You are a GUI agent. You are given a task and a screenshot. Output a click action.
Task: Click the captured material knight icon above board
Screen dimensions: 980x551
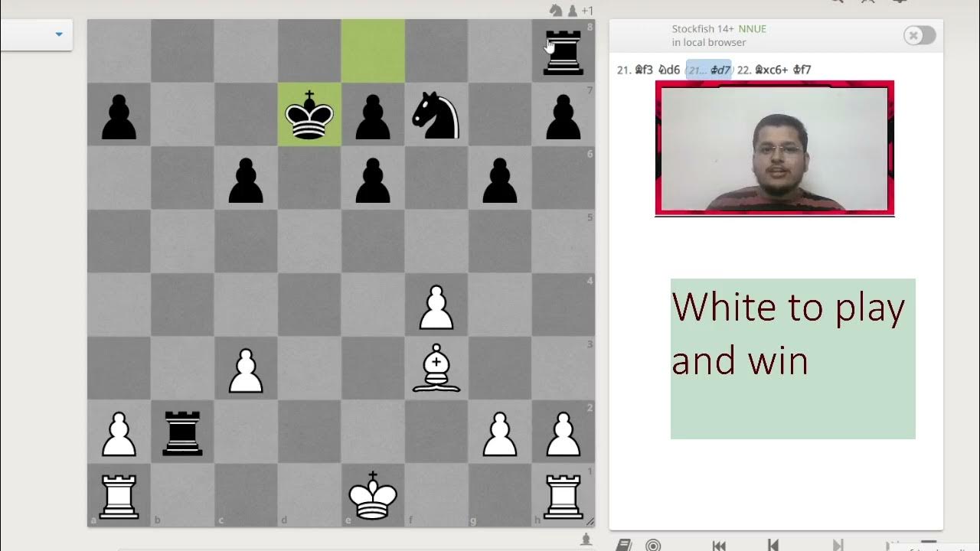pyautogui.click(x=555, y=10)
